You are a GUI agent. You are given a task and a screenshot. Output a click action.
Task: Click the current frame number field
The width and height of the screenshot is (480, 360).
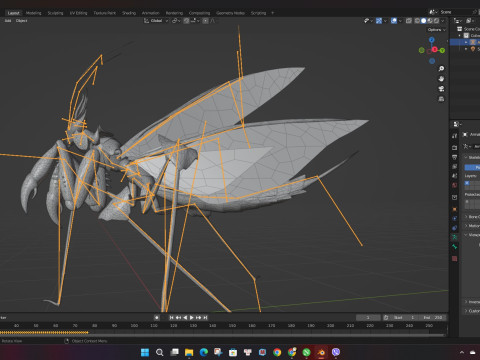coord(368,318)
